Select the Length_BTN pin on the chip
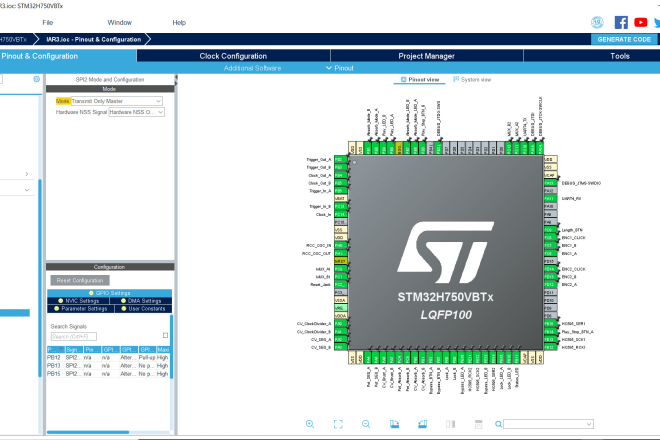This screenshot has width=660, height=440. click(x=550, y=230)
